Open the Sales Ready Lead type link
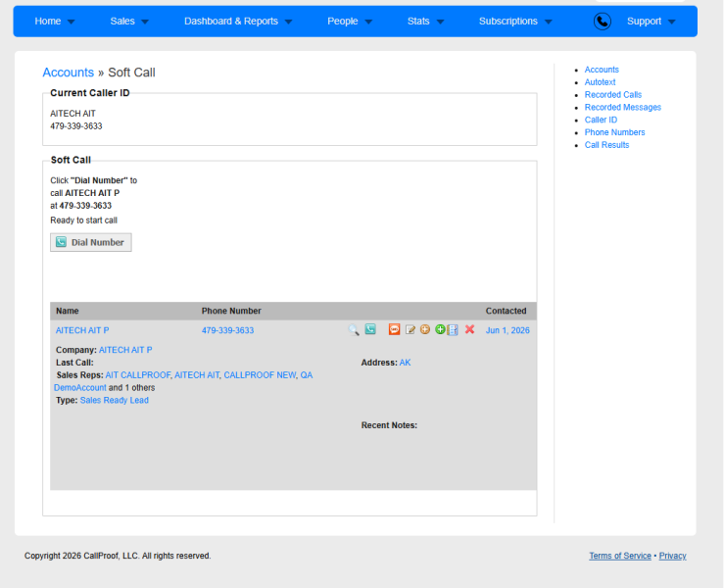This screenshot has height=588, width=724. coord(114,400)
